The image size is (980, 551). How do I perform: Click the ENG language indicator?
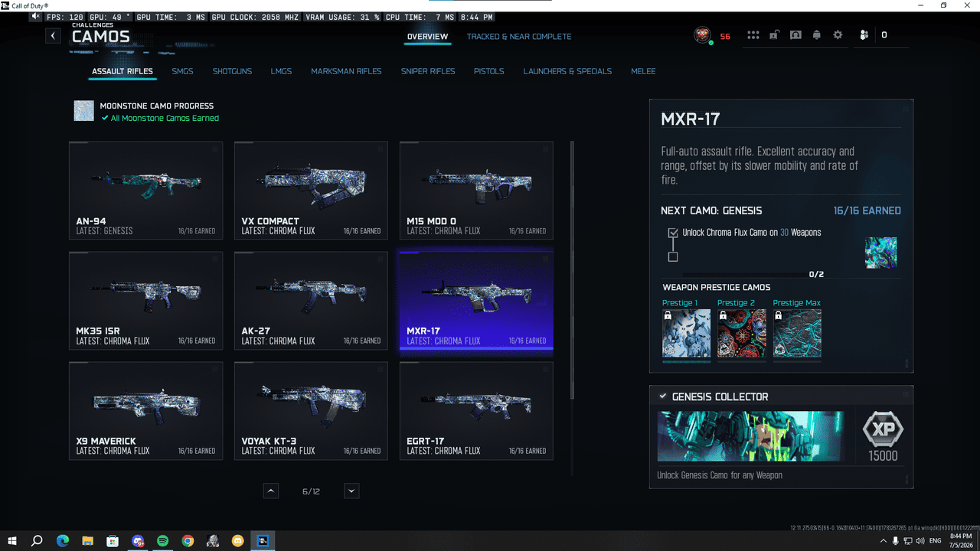(x=935, y=541)
